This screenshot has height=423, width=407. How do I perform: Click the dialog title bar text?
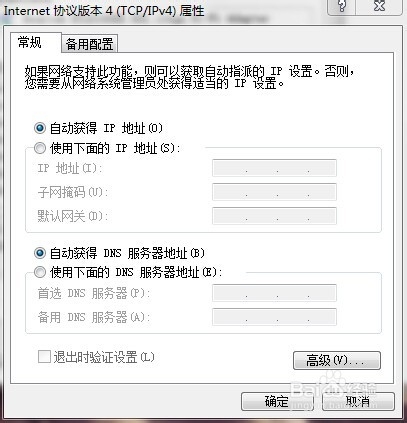tap(104, 11)
